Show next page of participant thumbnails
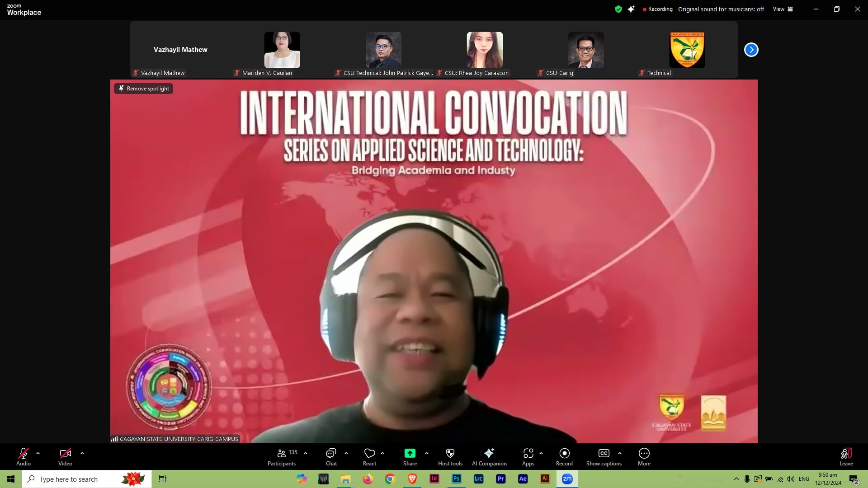Viewport: 868px width, 488px height. pos(751,50)
